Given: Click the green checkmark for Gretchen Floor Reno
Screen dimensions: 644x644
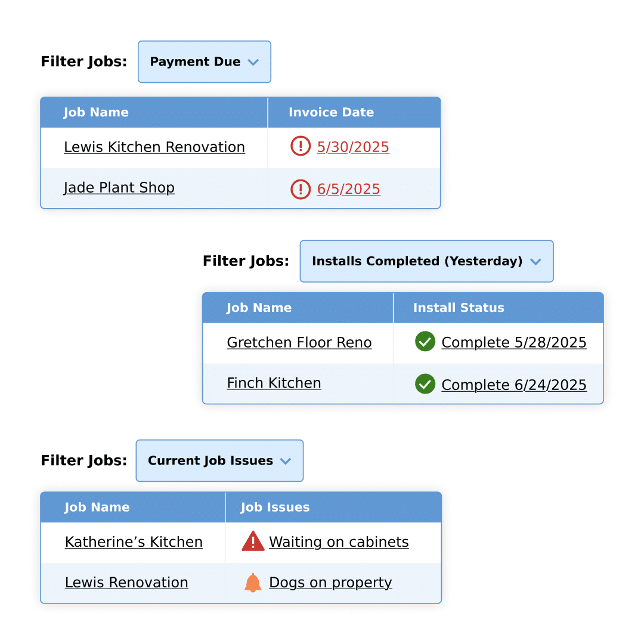Looking at the screenshot, I should tap(425, 342).
